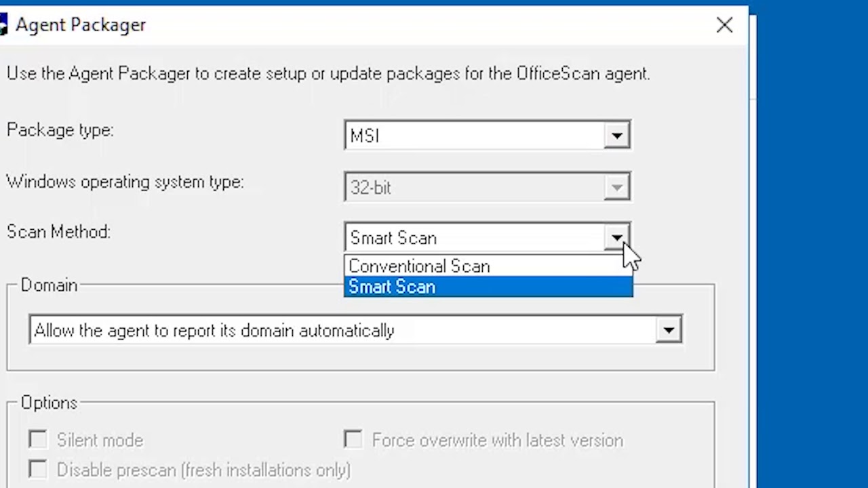
Task: Click the Options group heading
Action: point(49,403)
